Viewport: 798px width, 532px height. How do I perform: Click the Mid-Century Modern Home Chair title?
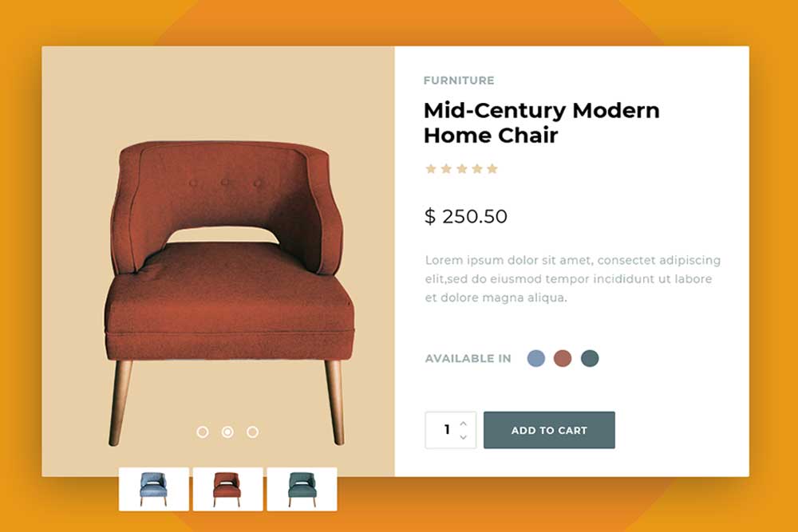click(541, 122)
